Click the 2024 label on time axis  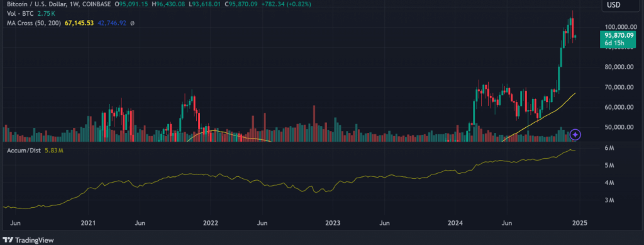pyautogui.click(x=455, y=223)
